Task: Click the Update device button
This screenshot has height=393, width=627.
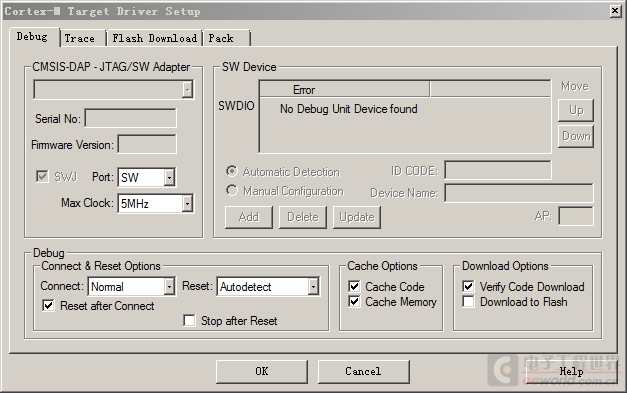Action: coord(357,217)
